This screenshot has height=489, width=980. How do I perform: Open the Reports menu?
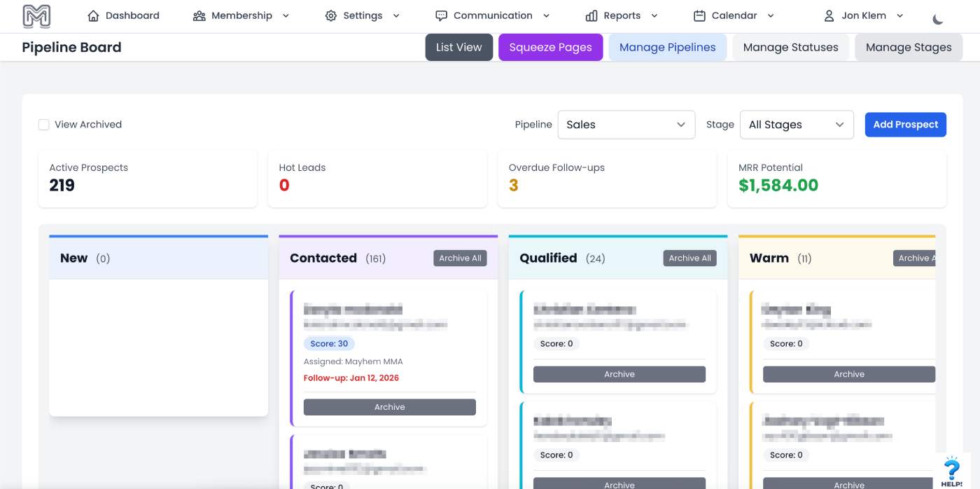click(622, 15)
